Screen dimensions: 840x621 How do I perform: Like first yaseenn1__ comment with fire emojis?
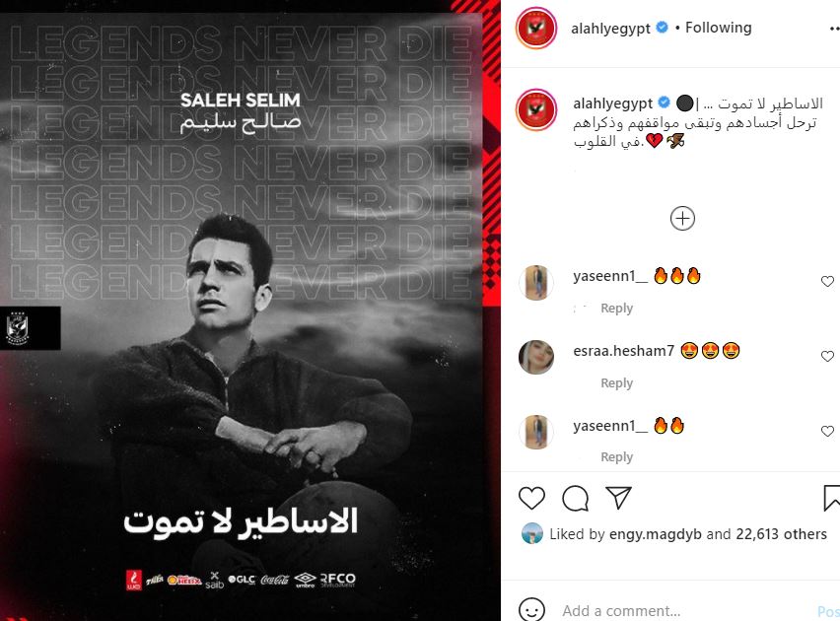(827, 281)
